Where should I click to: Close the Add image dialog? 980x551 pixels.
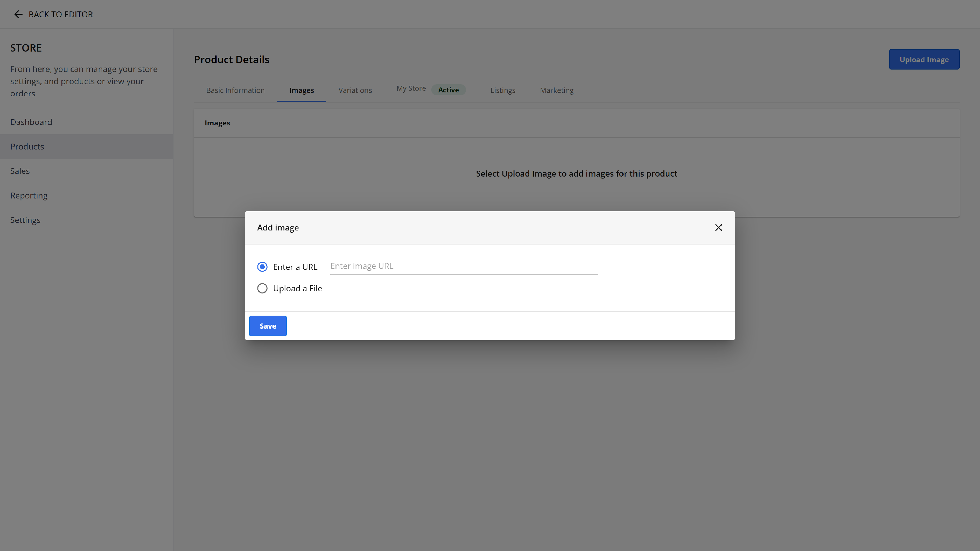pyautogui.click(x=718, y=228)
